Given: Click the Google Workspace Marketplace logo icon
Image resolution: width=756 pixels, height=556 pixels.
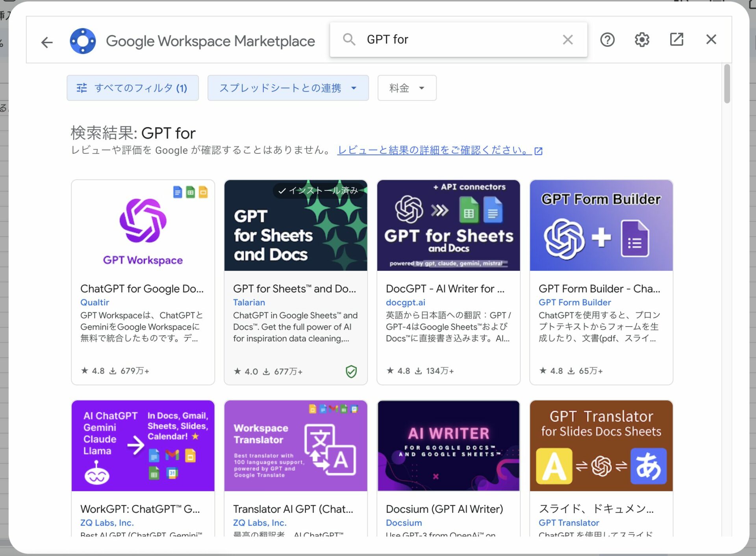Looking at the screenshot, I should pyautogui.click(x=83, y=41).
